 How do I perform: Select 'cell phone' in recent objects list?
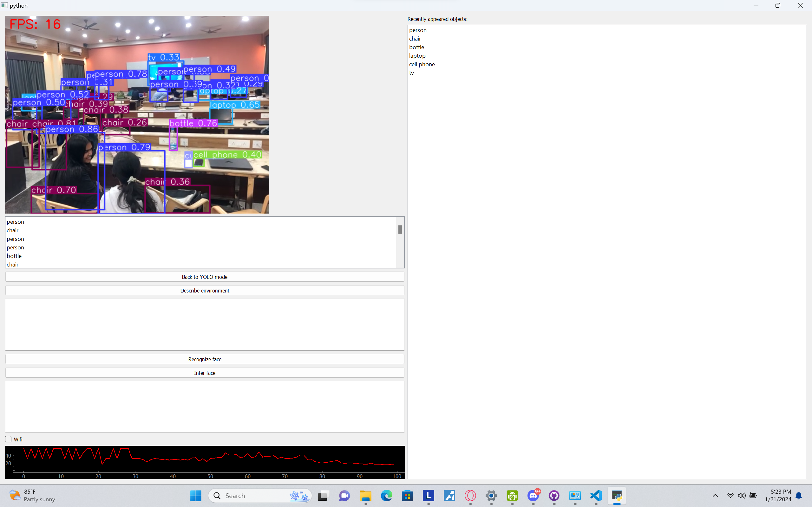point(422,64)
